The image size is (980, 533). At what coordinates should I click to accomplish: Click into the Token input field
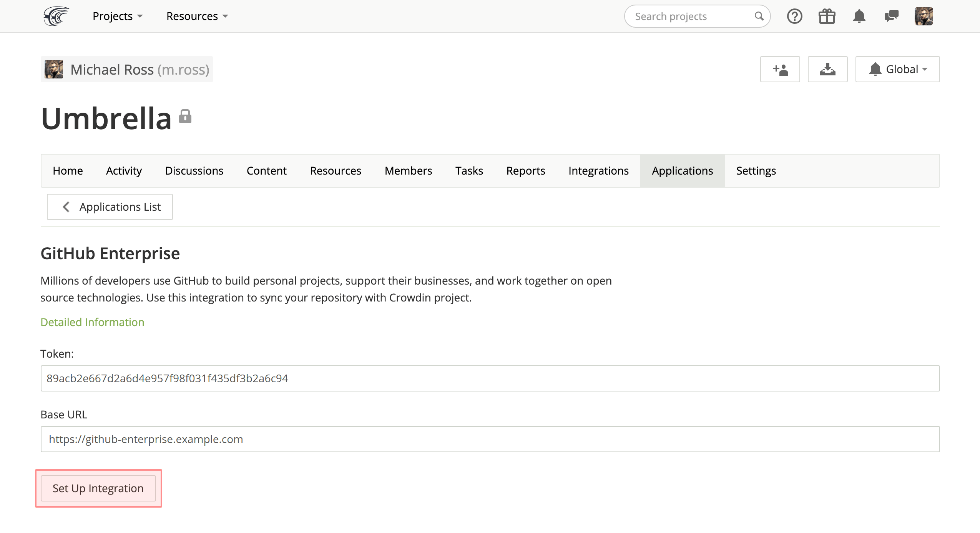pyautogui.click(x=490, y=378)
